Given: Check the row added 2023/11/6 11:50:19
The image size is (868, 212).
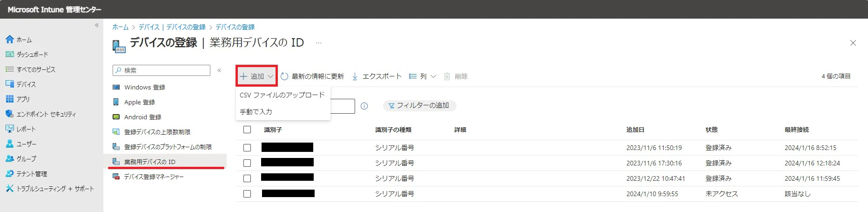Looking at the screenshot, I should click(x=247, y=148).
